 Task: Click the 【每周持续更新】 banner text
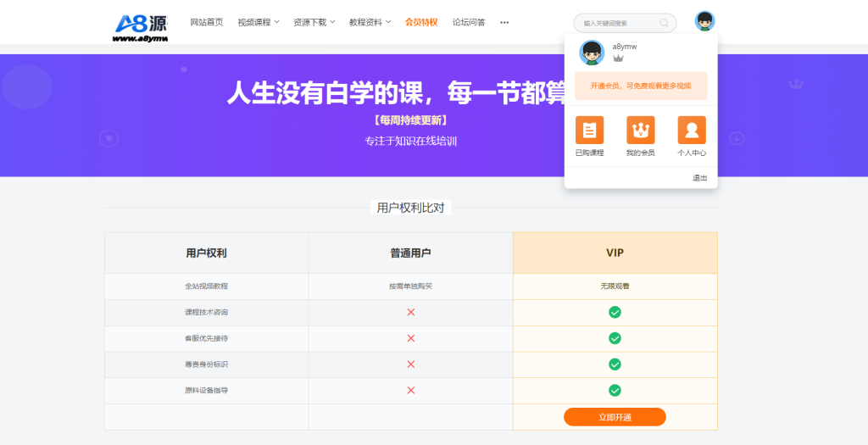click(x=410, y=120)
